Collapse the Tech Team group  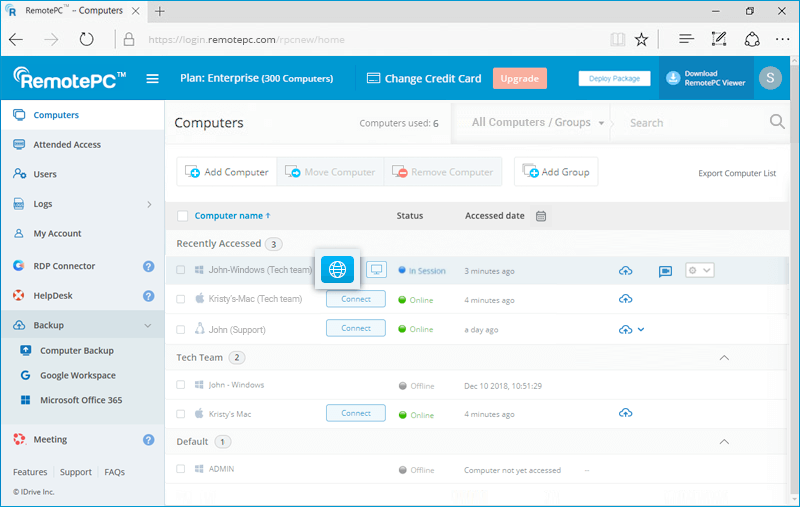725,357
